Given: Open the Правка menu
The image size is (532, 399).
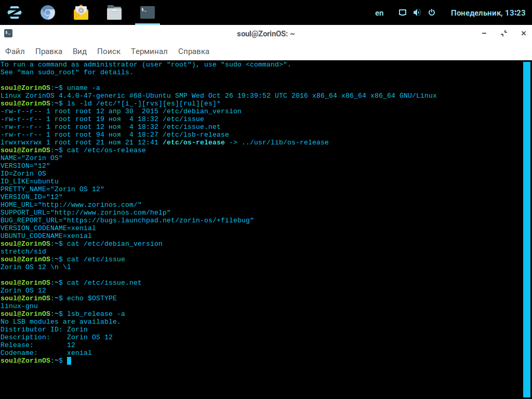Looking at the screenshot, I should (x=49, y=51).
